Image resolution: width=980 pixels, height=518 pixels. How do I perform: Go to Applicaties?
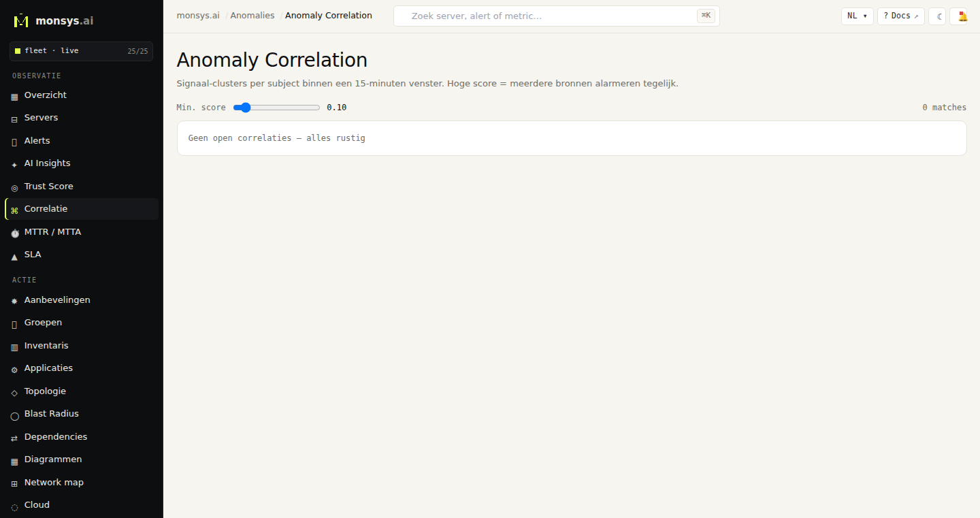82,368
